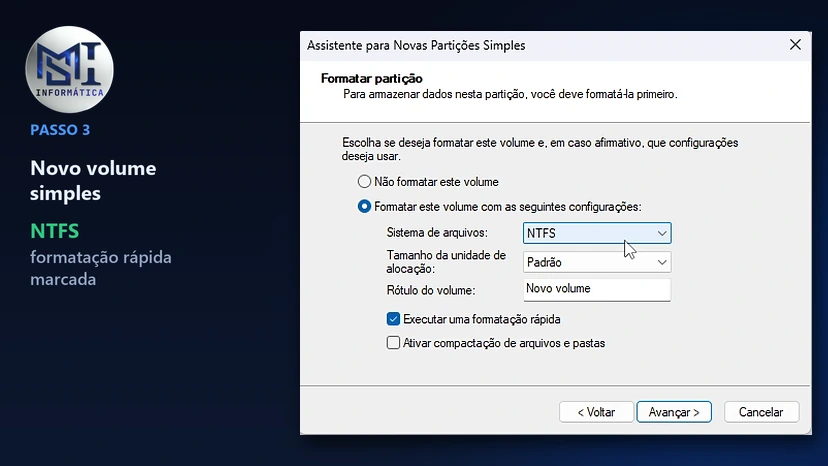
Task: Click the 'formatação rápida marcada' caption
Action: pyautogui.click(x=101, y=268)
